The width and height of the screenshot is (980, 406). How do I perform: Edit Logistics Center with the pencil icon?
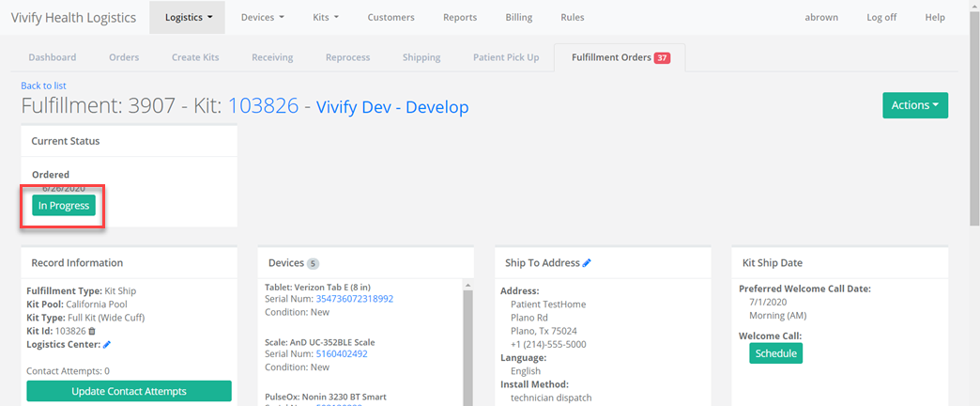(107, 345)
